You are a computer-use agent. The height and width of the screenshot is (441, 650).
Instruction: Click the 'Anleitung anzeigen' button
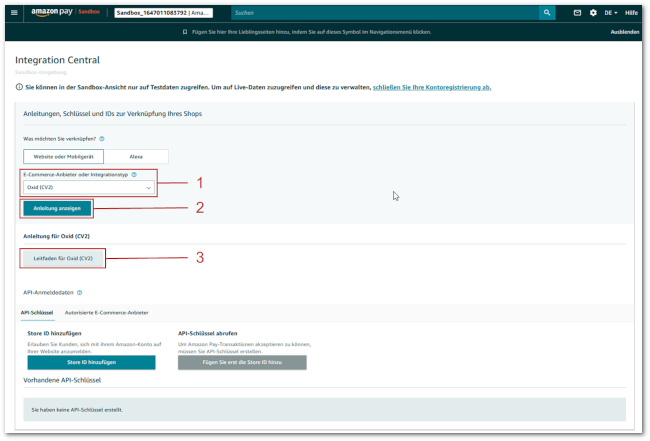click(57, 208)
